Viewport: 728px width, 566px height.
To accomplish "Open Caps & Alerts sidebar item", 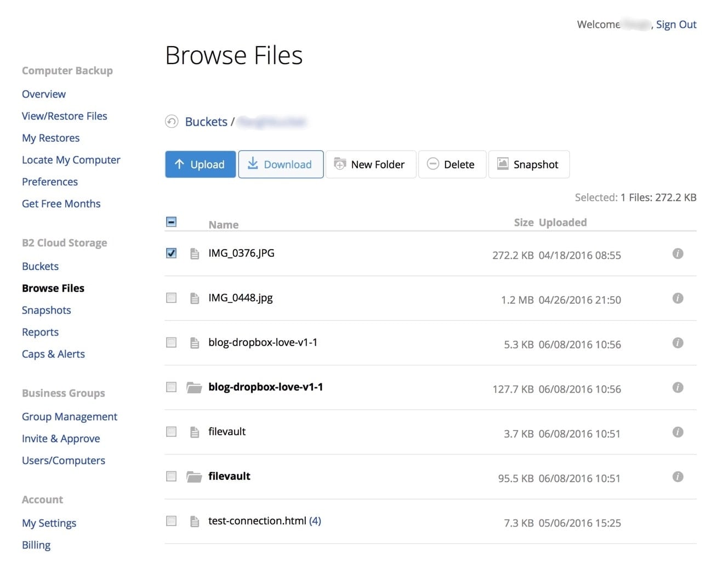I will click(53, 354).
